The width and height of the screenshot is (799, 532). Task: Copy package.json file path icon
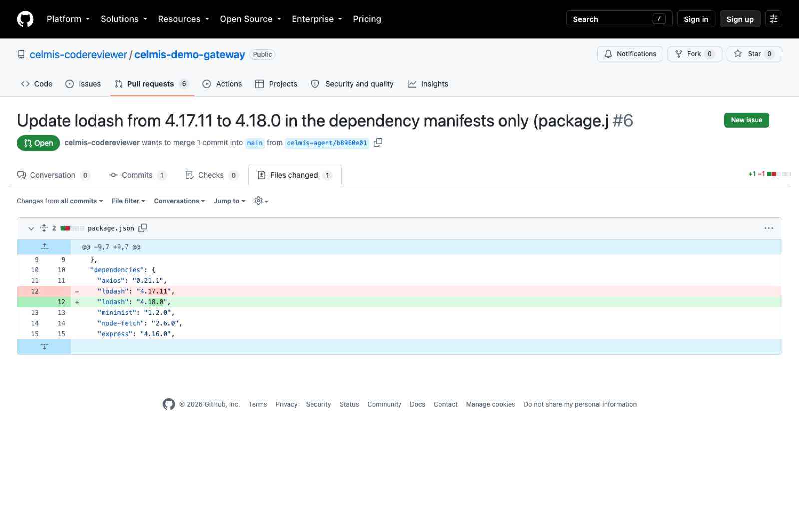[143, 228]
